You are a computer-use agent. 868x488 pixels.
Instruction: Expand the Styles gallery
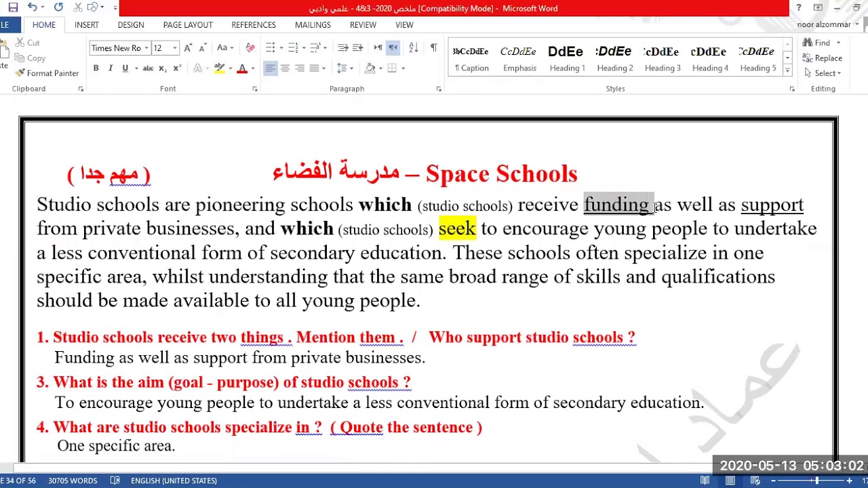(787, 70)
